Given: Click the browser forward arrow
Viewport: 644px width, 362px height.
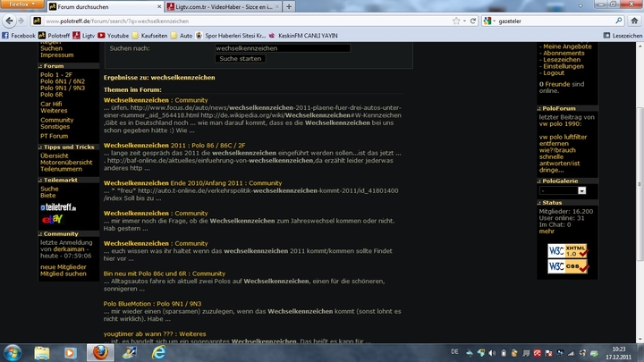Looking at the screenshot, I should (21, 21).
